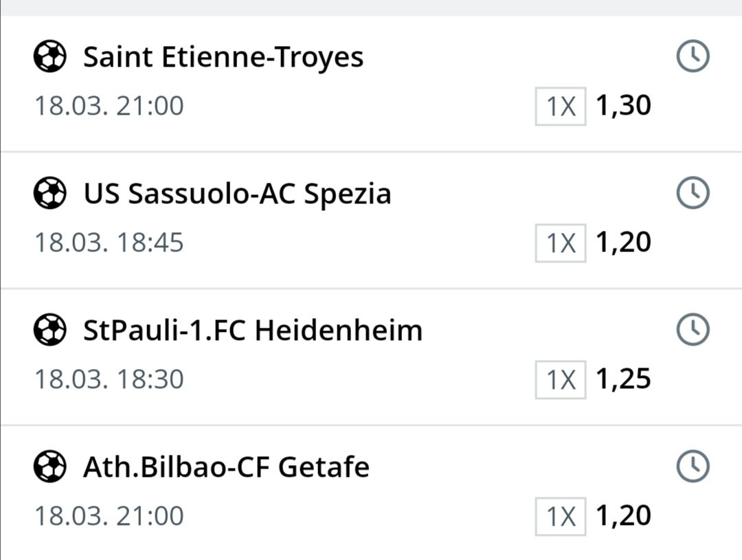The image size is (742, 560).
Task: Click the soccer ball icon beside StPauli-1.FC Heidenheim
Action: click(49, 331)
